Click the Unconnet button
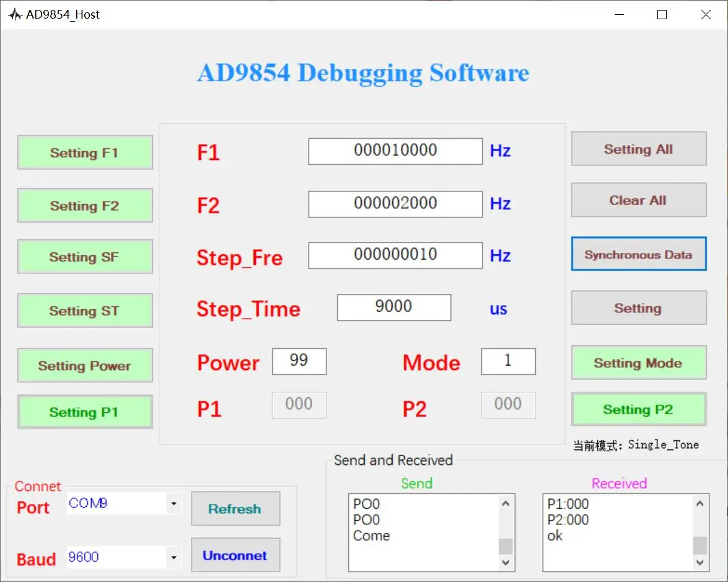This screenshot has height=582, width=728. [235, 555]
